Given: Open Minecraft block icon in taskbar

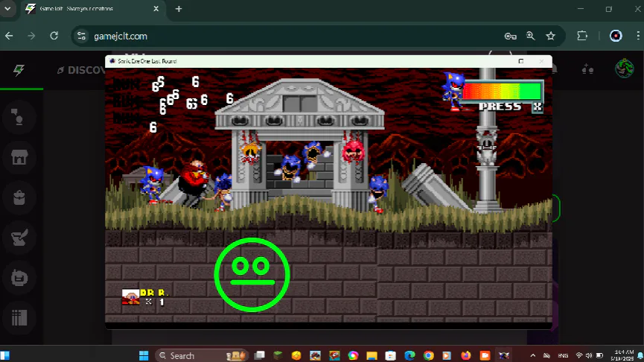Looking at the screenshot, I should [x=278, y=355].
